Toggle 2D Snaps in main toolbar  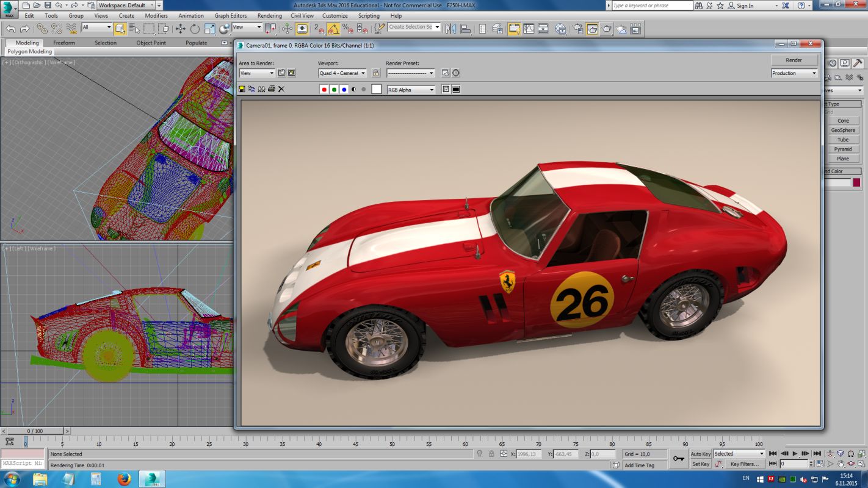coord(319,28)
